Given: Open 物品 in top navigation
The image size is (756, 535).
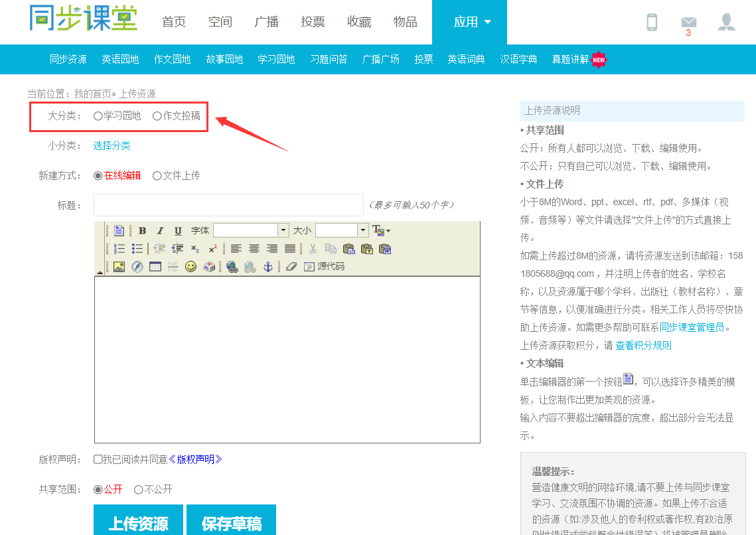Looking at the screenshot, I should point(405,22).
